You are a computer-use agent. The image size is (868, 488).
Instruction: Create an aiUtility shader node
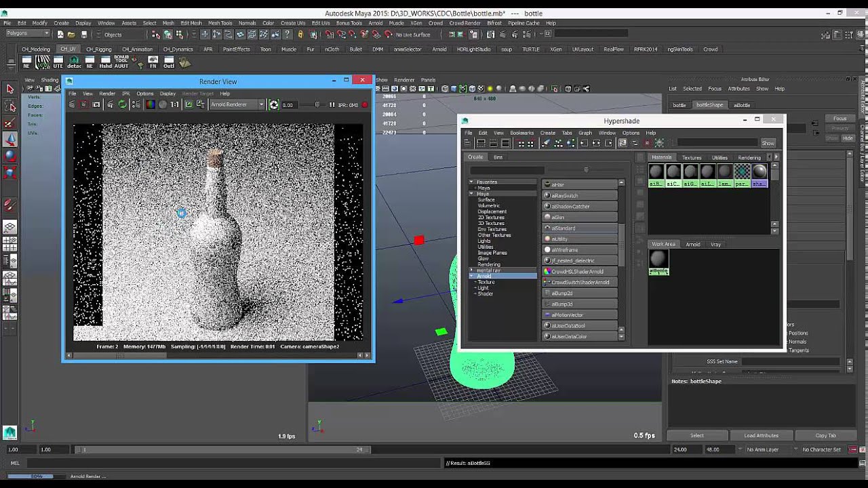[x=580, y=239]
